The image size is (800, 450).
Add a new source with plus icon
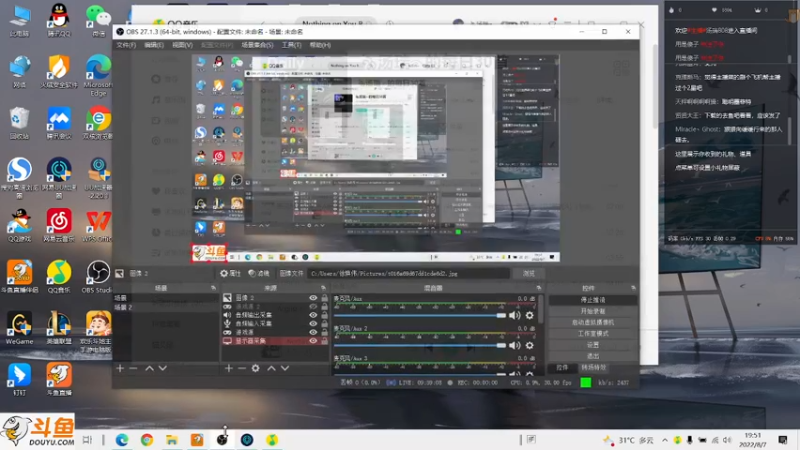coord(229,368)
